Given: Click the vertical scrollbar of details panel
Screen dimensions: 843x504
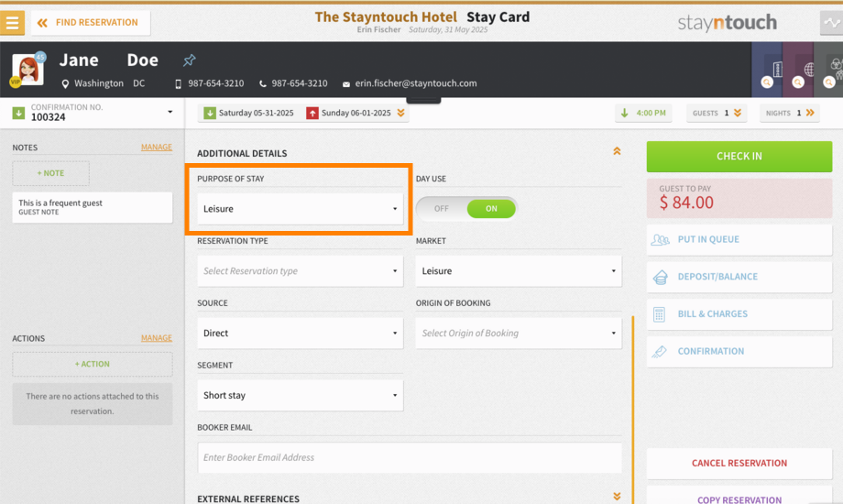Looking at the screenshot, I should pyautogui.click(x=633, y=410).
